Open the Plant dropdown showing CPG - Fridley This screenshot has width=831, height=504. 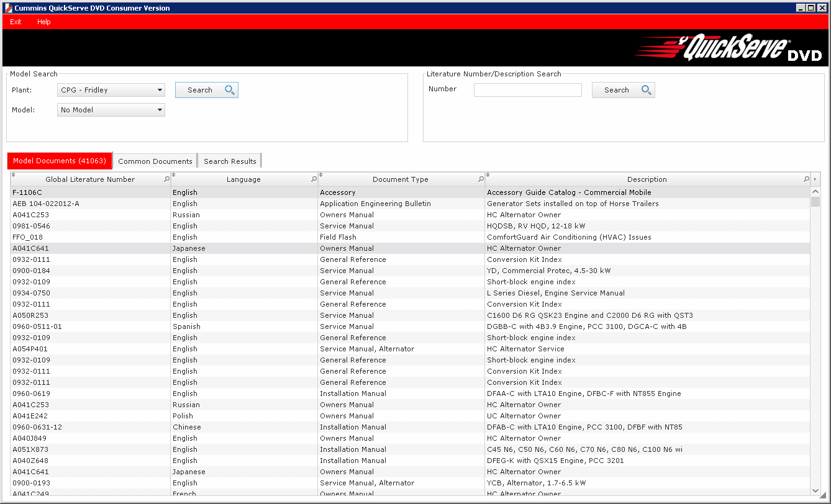click(x=111, y=90)
